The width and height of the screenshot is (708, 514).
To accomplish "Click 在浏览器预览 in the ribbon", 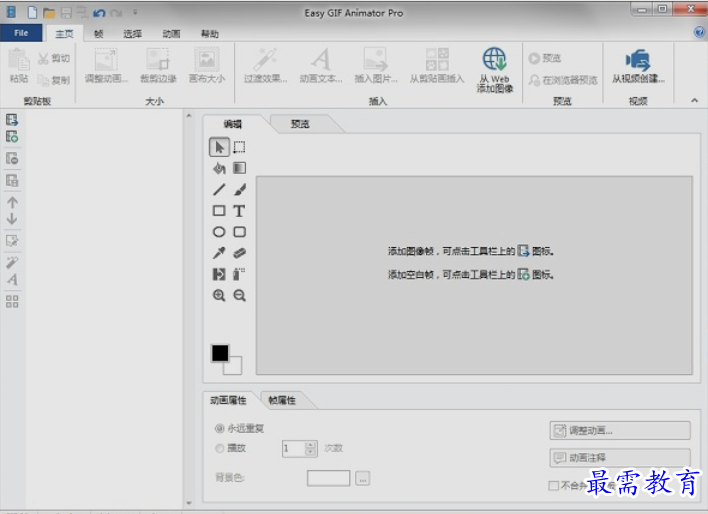I will [x=563, y=80].
